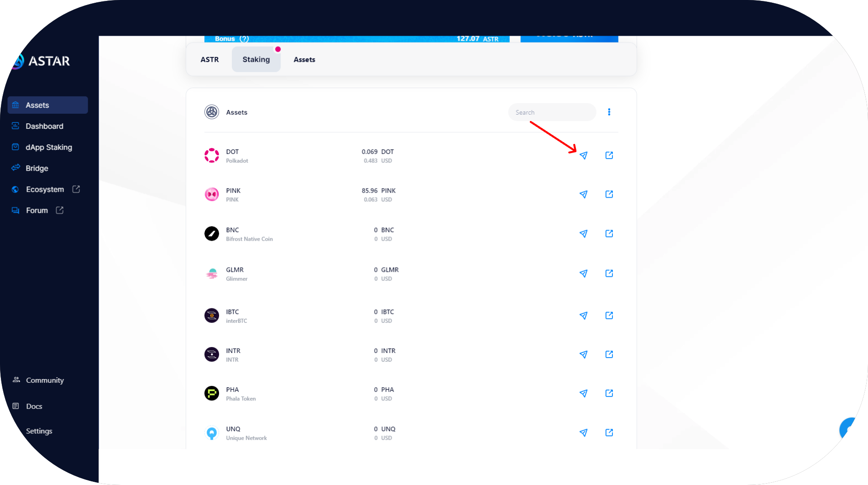868x485 pixels.
Task: Click the send icon for IBTC
Action: (x=583, y=316)
